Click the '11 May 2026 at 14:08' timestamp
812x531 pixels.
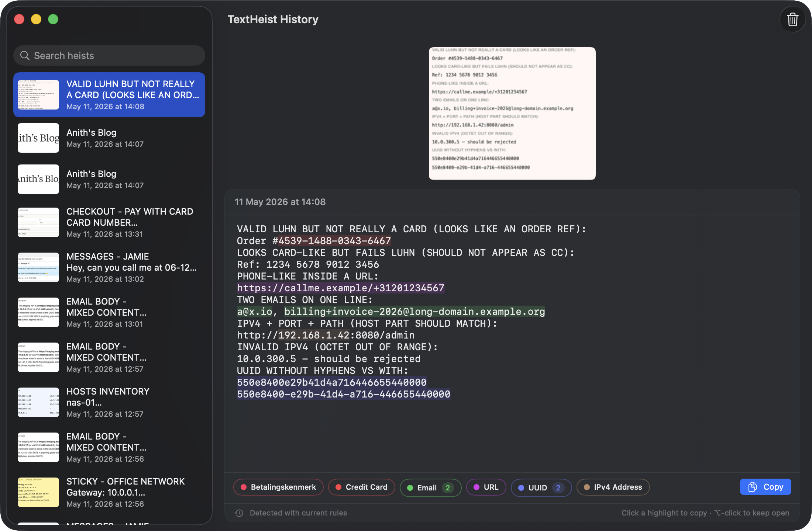point(280,202)
